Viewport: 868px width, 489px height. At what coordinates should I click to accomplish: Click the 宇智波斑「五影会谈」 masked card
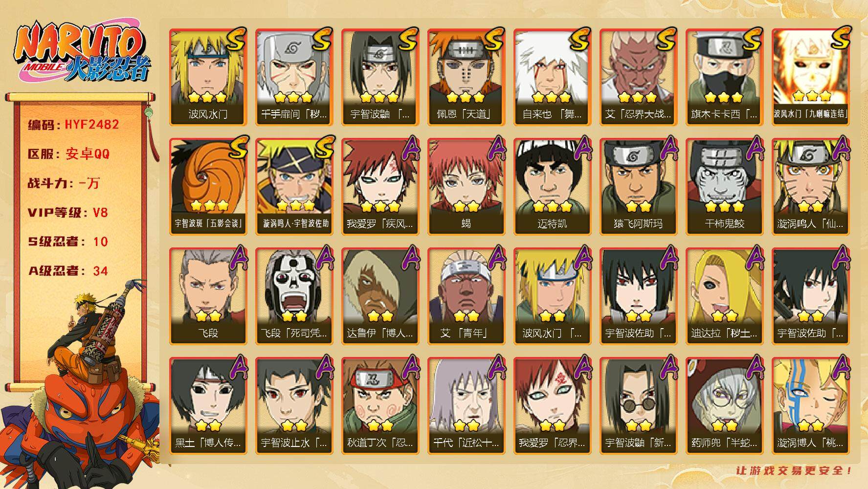coord(208,187)
